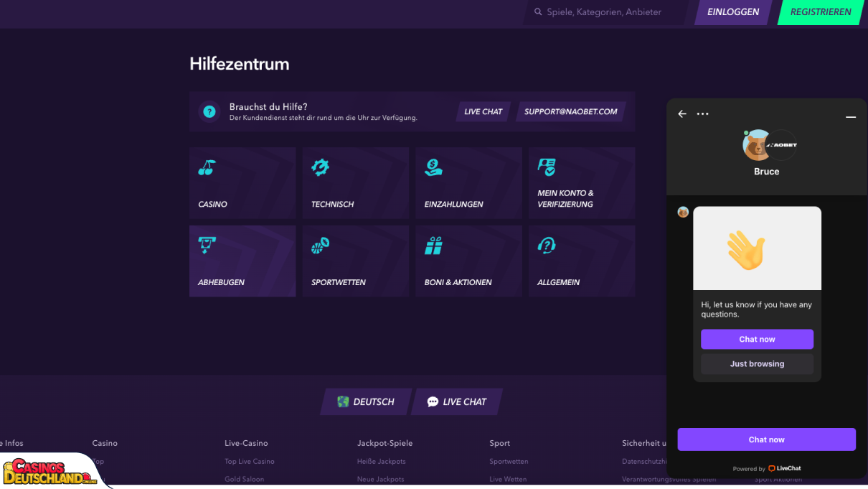Screen dimensions: 868x489
Task: Open Live Chat next to support email
Action: point(483,111)
